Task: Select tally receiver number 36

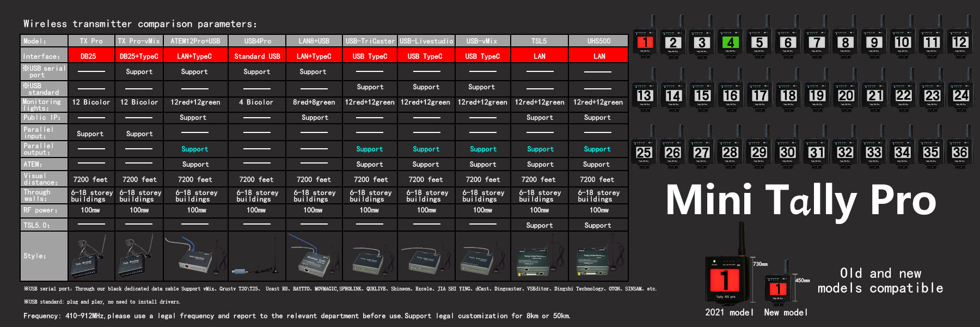Action: [960, 153]
